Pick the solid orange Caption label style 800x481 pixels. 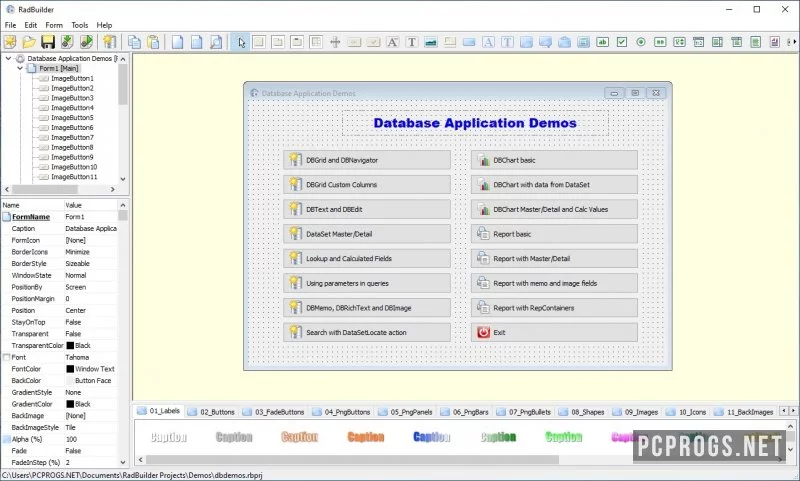366,437
